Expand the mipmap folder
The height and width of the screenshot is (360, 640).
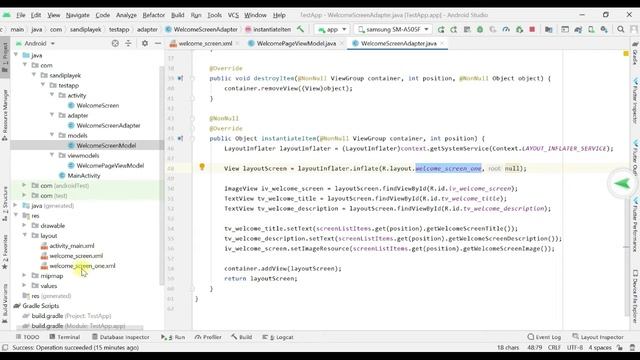tap(24, 275)
